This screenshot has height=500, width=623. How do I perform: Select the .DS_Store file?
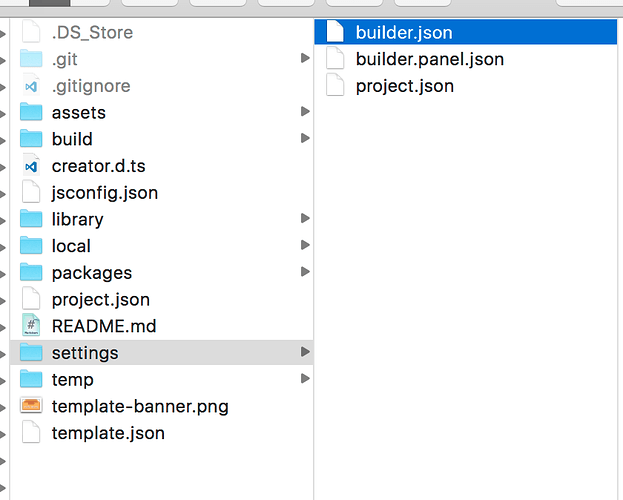(x=92, y=32)
